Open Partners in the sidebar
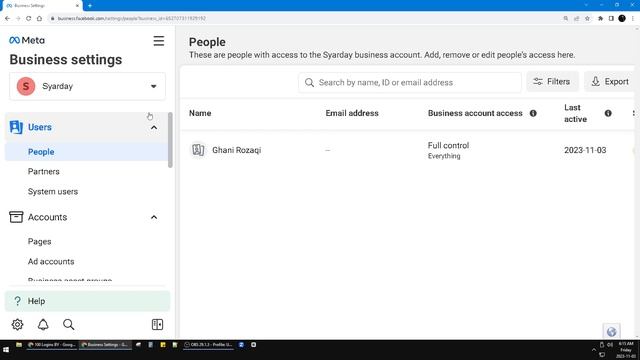Viewport: 640px width, 360px height. 44,171
